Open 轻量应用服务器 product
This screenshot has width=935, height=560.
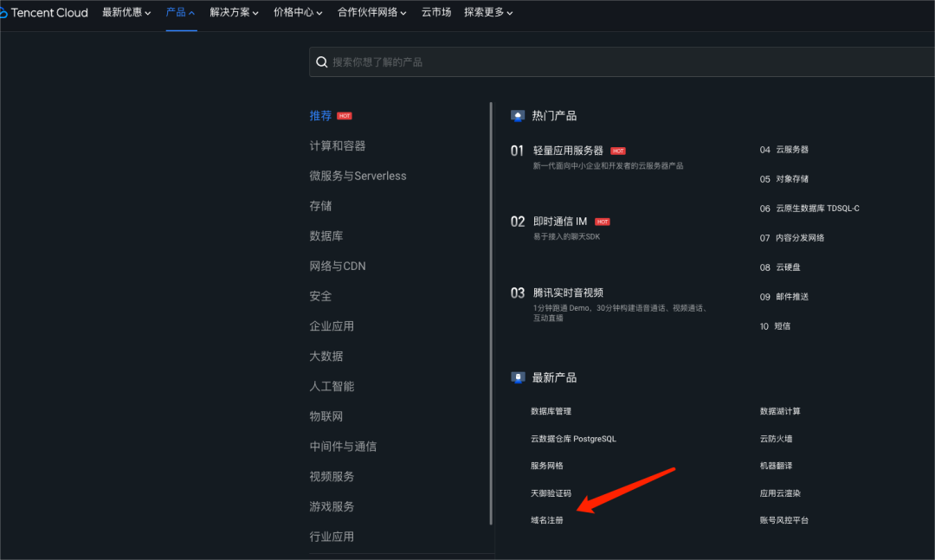tap(568, 151)
